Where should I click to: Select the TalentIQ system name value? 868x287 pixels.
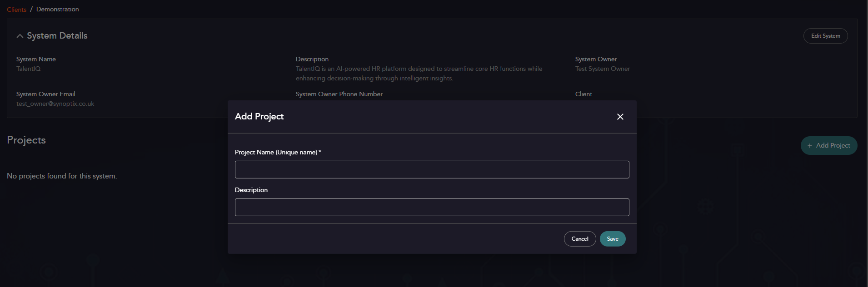28,69
